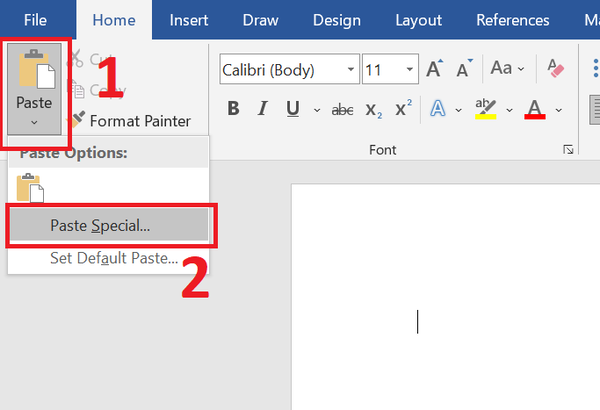Choose Paste Special from menu
The width and height of the screenshot is (600, 410).
pyautogui.click(x=109, y=225)
